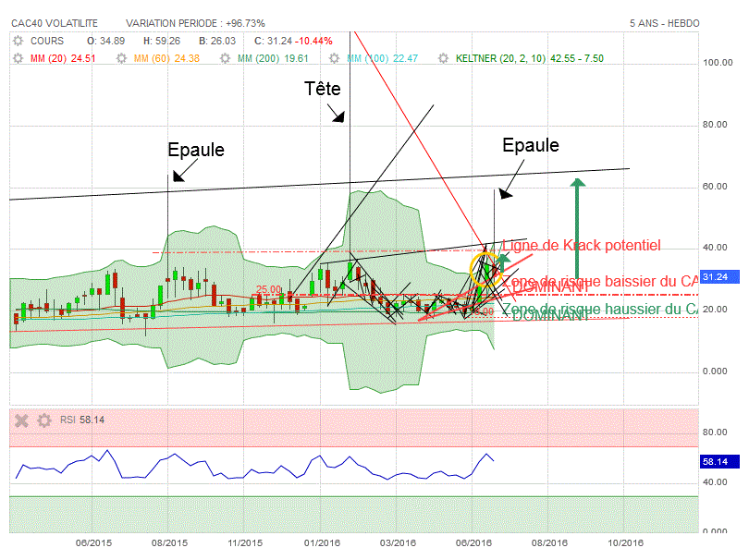Click the blue 31.24 current price tag
Image resolution: width=749 pixels, height=560 pixels.
719,277
